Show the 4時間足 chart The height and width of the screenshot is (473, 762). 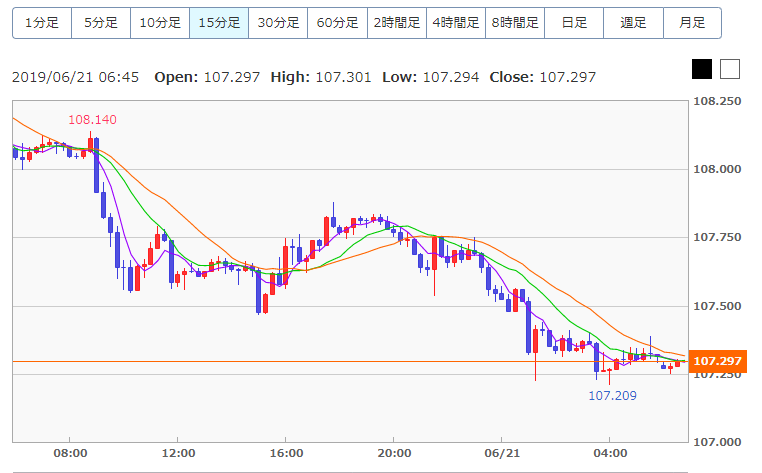point(455,23)
